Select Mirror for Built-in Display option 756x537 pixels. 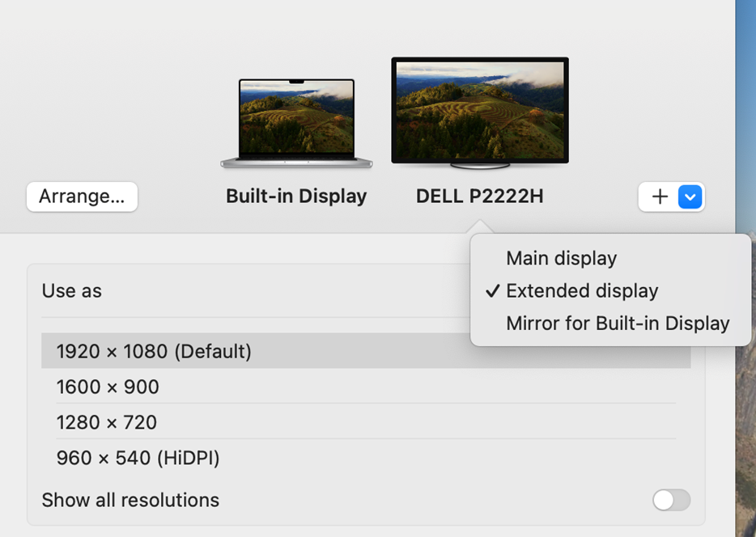coord(618,323)
